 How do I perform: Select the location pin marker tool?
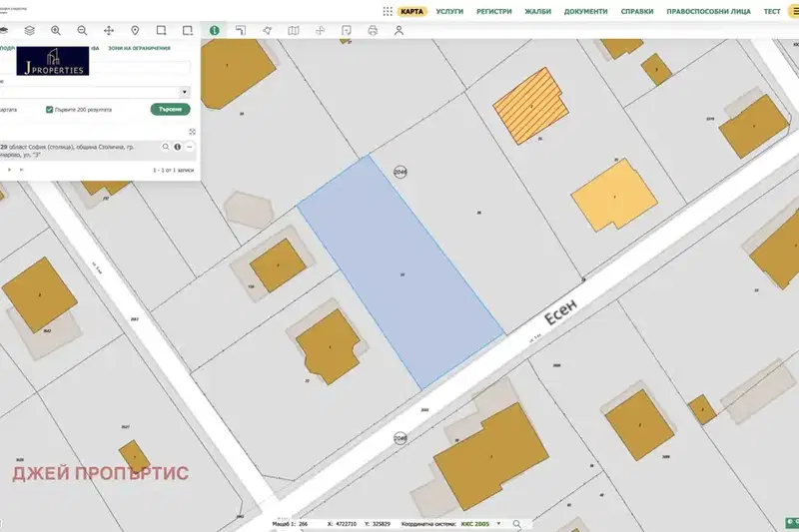(x=135, y=31)
